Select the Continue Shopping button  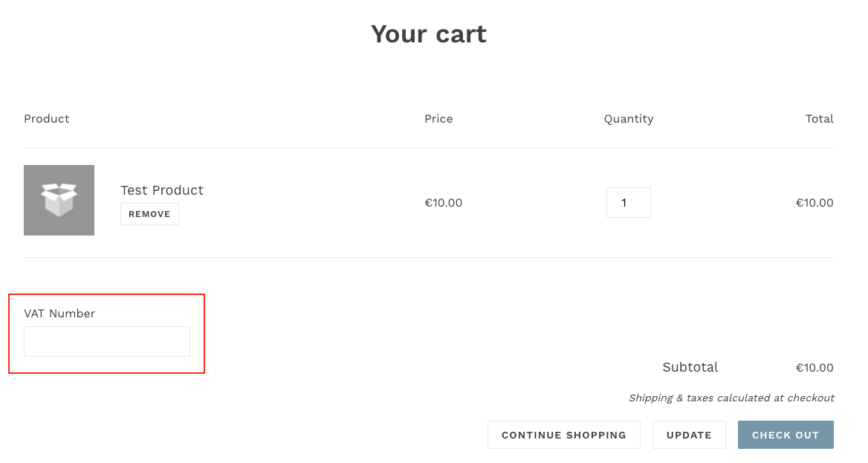pyautogui.click(x=563, y=435)
